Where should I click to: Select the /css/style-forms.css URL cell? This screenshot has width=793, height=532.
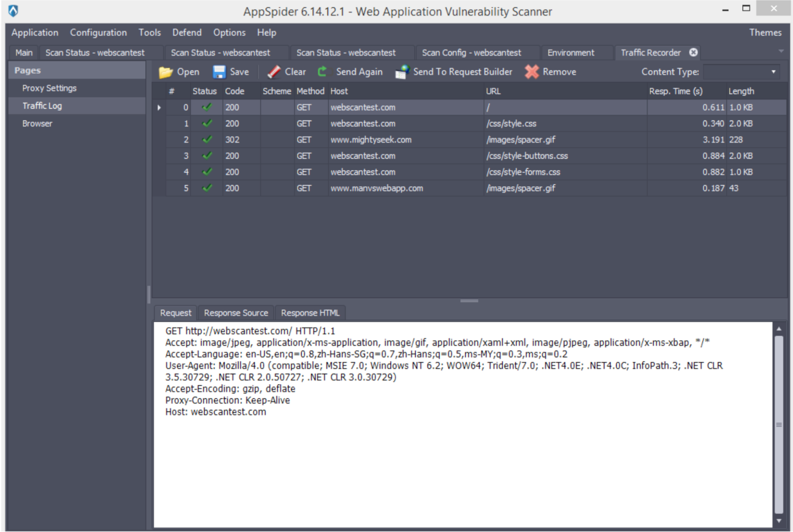[x=565, y=172]
